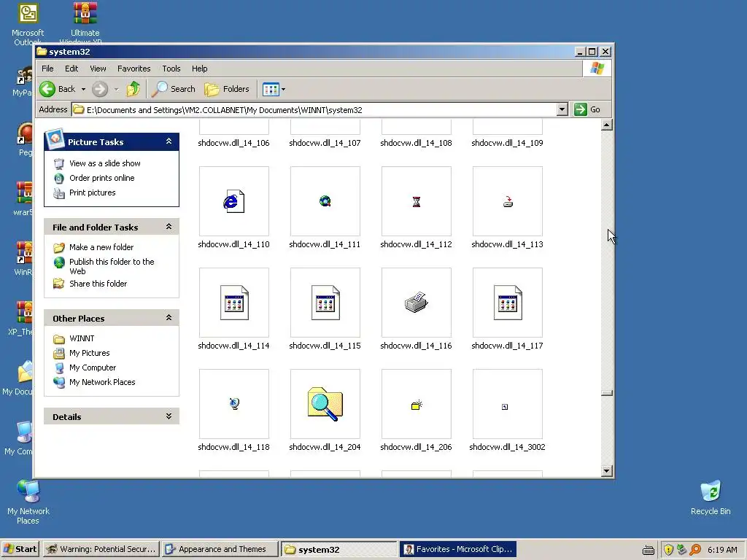
Task: Click Publish this folder to the Web
Action: click(x=112, y=267)
